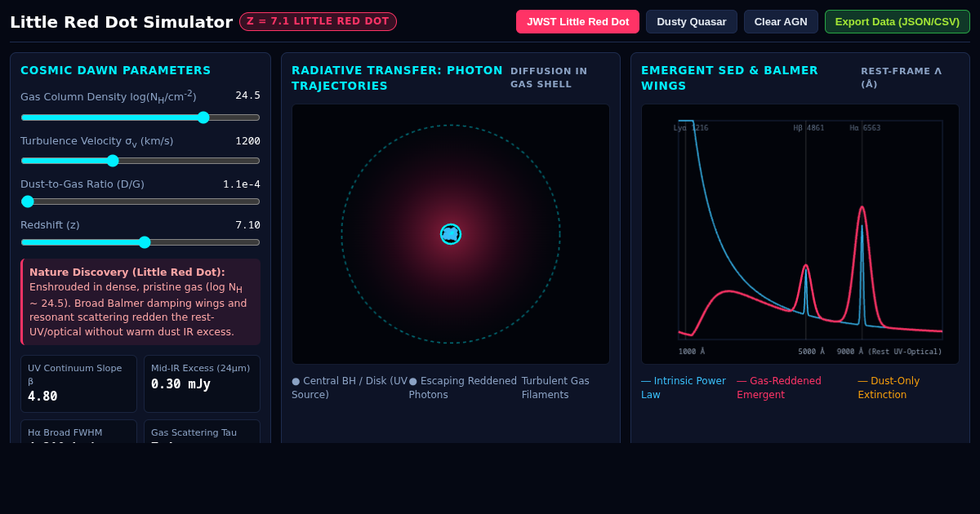Click the Turbulent Gas Filaments legend entry
Screen dimensions: 980x514
point(555,388)
